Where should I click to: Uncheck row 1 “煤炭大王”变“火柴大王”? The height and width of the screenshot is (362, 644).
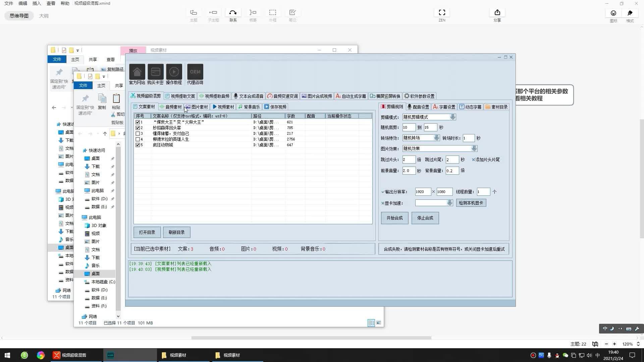click(x=138, y=122)
